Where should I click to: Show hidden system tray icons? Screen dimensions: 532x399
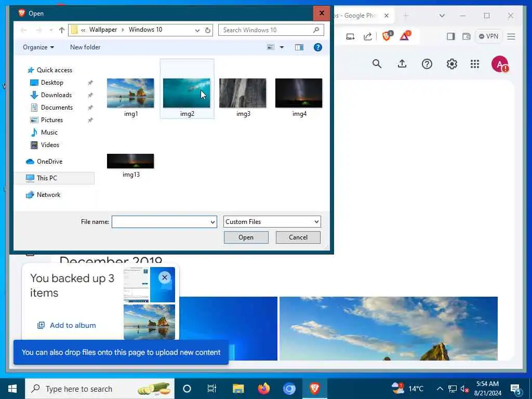(440, 389)
